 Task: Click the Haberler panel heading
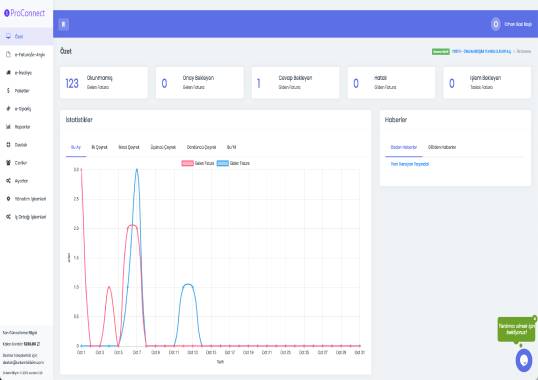coord(396,120)
